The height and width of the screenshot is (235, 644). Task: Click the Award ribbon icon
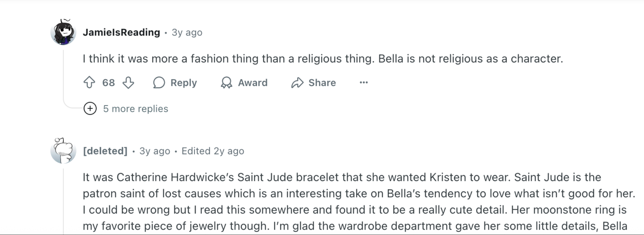[226, 83]
